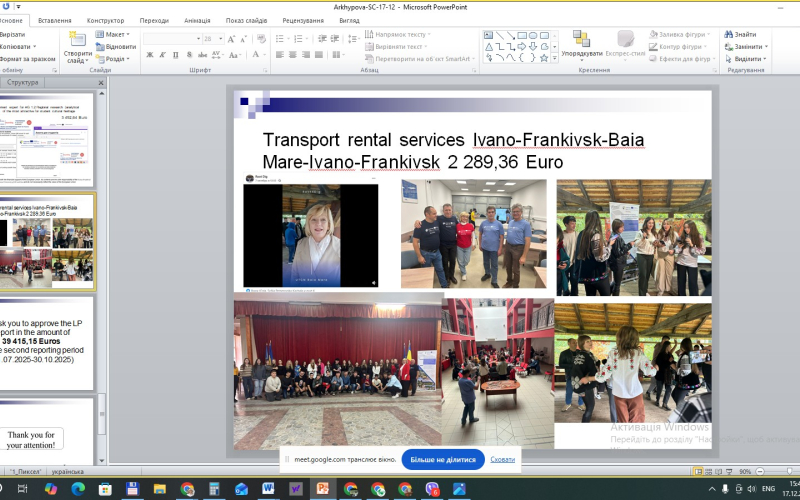Image resolution: width=800 pixels, height=500 pixels.
Task: Expand the shapes gallery more button
Action: (555, 59)
